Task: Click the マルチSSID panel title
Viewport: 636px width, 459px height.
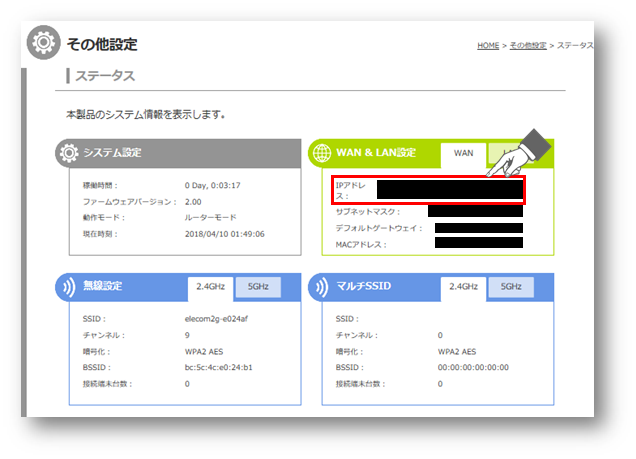Action: tap(364, 286)
